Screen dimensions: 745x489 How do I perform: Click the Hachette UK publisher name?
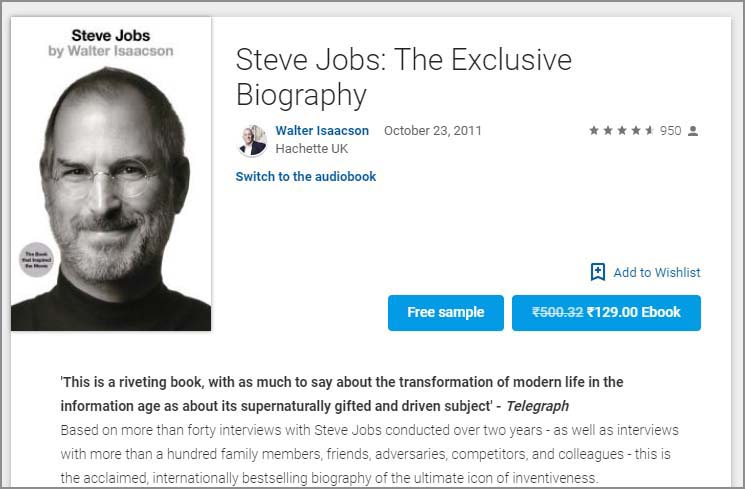click(311, 148)
